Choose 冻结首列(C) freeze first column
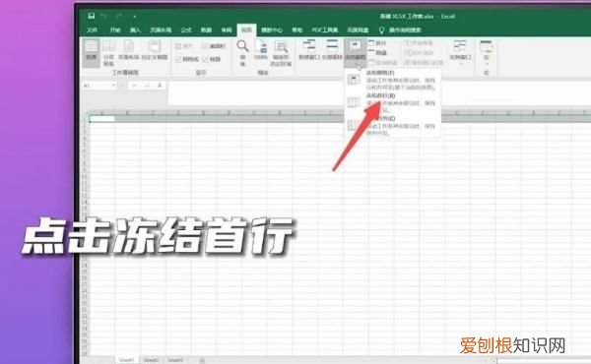591x364 pixels. click(x=392, y=126)
